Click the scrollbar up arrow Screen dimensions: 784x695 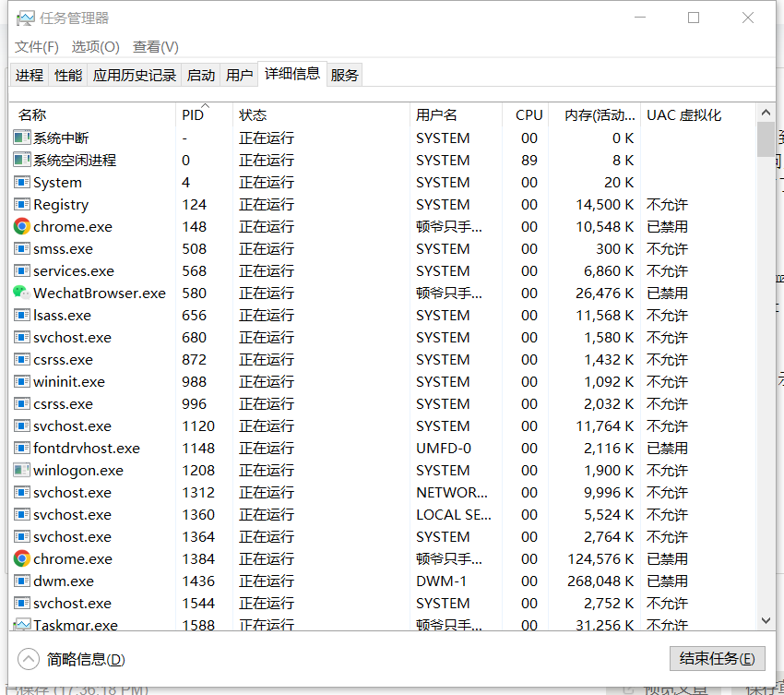click(766, 113)
